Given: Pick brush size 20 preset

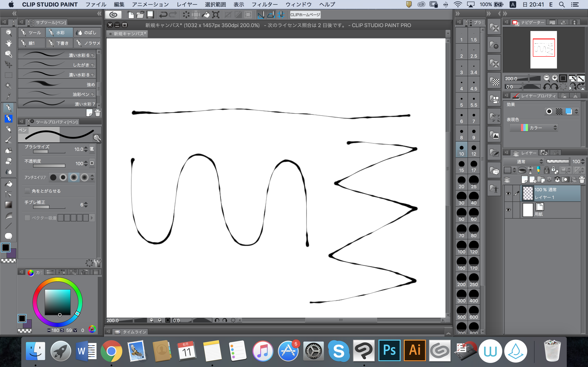Looking at the screenshot, I should click(461, 182).
